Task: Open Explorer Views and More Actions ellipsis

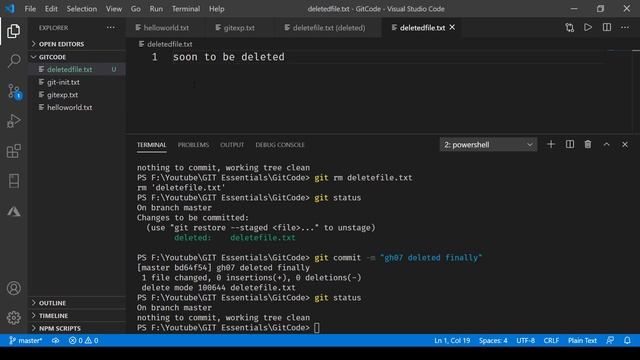Action: [x=111, y=28]
